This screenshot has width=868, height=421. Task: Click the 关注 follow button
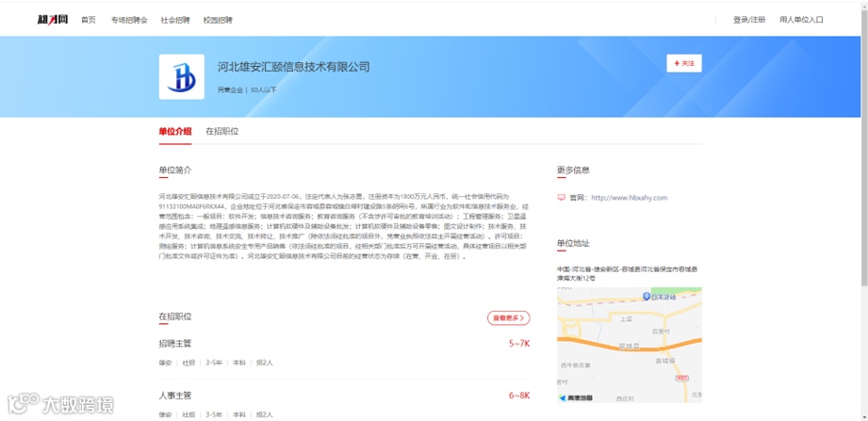point(684,64)
